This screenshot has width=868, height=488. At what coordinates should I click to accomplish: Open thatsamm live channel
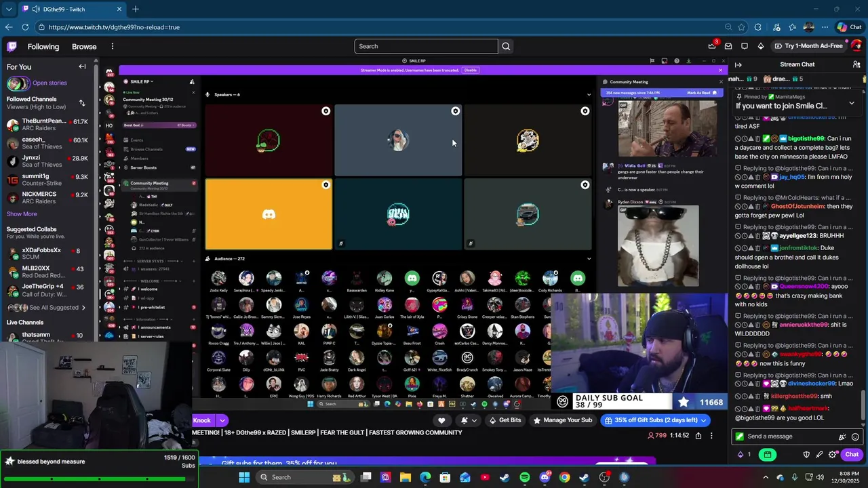pyautogui.click(x=47, y=335)
